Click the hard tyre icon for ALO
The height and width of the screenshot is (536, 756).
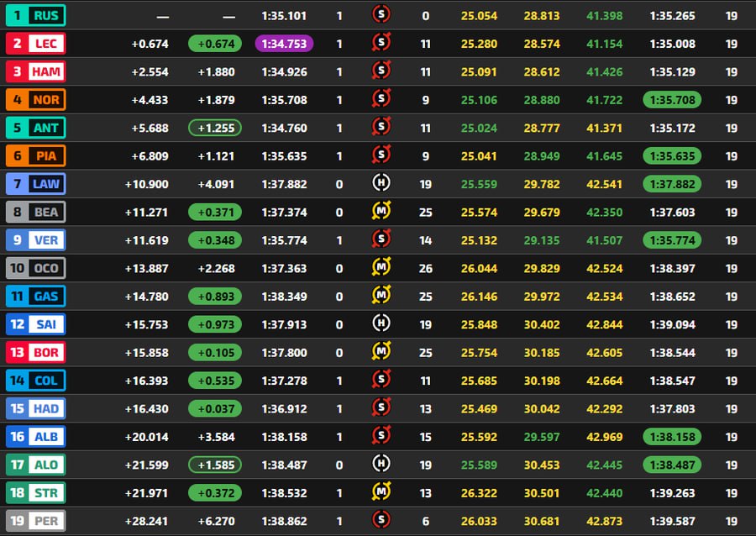coord(381,464)
